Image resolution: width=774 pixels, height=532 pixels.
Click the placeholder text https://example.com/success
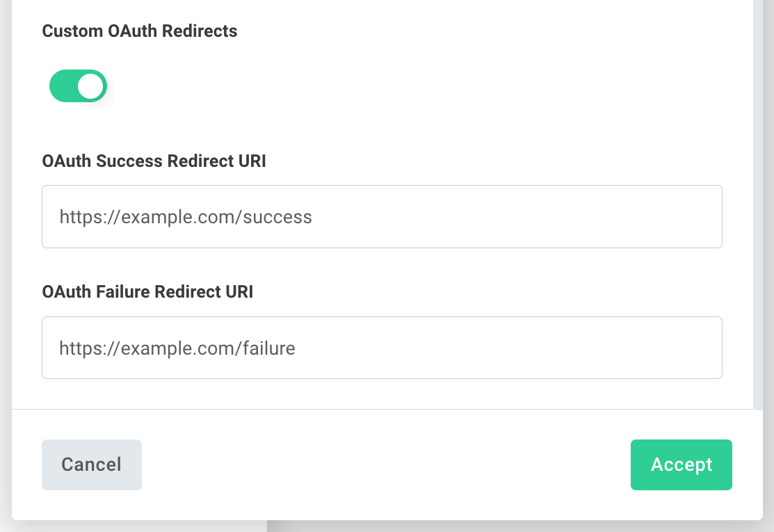point(184,216)
